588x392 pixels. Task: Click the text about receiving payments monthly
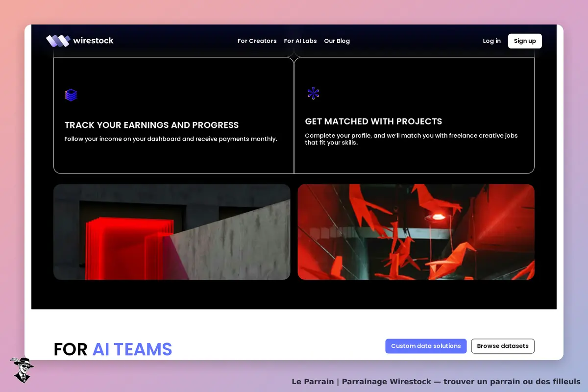coord(171,139)
